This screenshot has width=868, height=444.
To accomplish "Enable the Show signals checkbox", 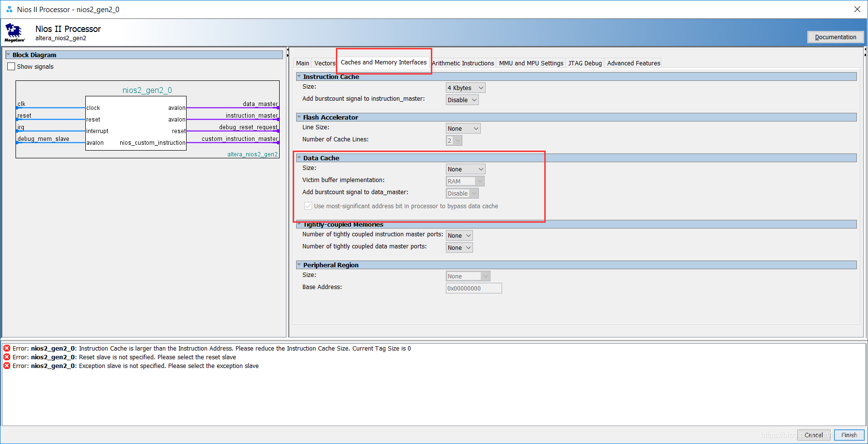I will 11,66.
